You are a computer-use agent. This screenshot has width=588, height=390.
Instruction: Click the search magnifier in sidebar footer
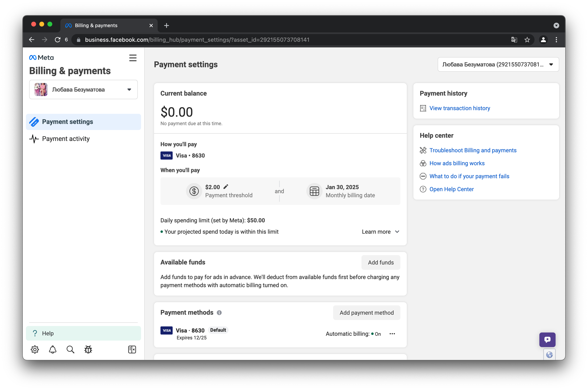pyautogui.click(x=70, y=349)
